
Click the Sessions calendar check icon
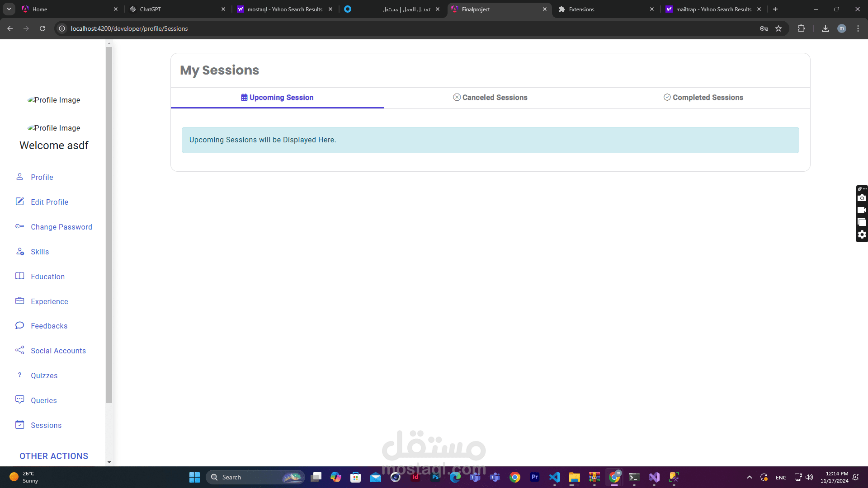tap(19, 425)
